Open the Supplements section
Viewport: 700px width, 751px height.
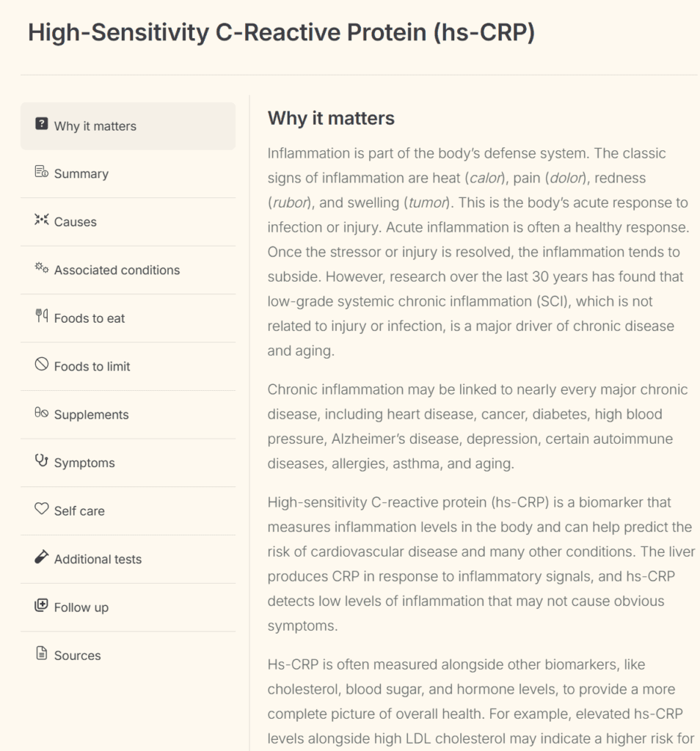[91, 415]
